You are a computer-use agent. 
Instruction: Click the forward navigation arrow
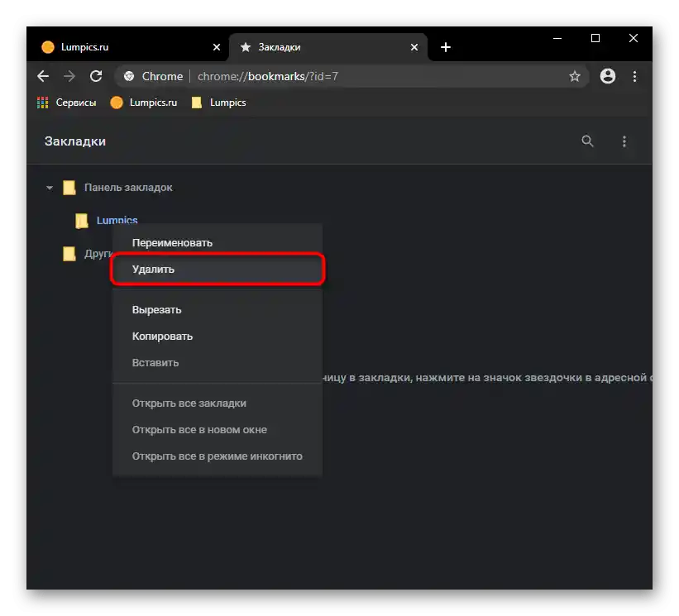(x=69, y=77)
